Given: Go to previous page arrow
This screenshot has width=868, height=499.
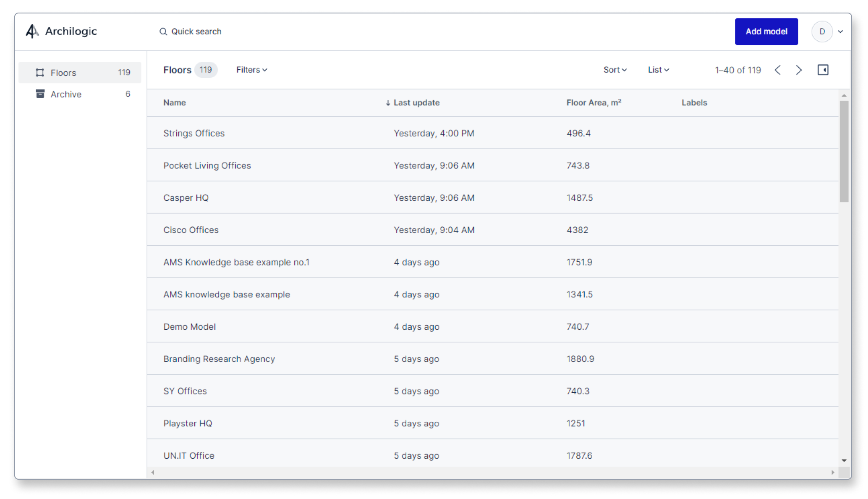Looking at the screenshot, I should tap(778, 70).
